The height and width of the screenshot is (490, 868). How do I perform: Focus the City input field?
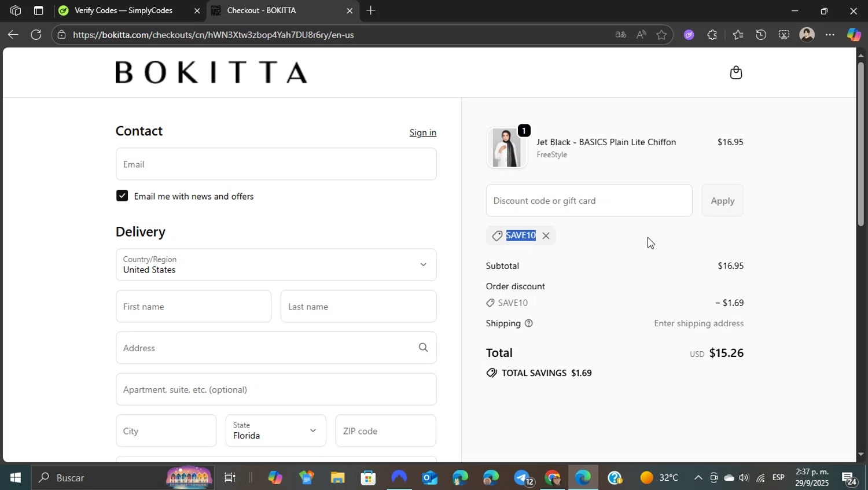click(x=166, y=430)
